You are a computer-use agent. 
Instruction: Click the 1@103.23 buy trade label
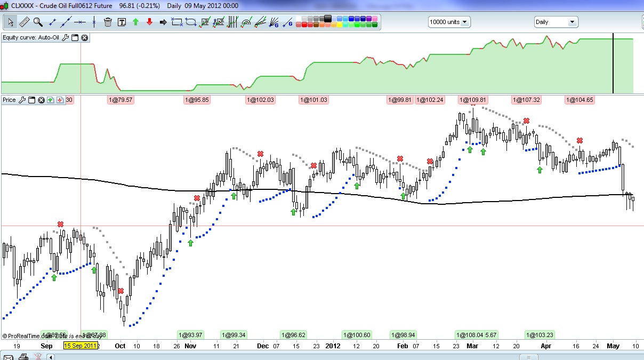pos(540,335)
